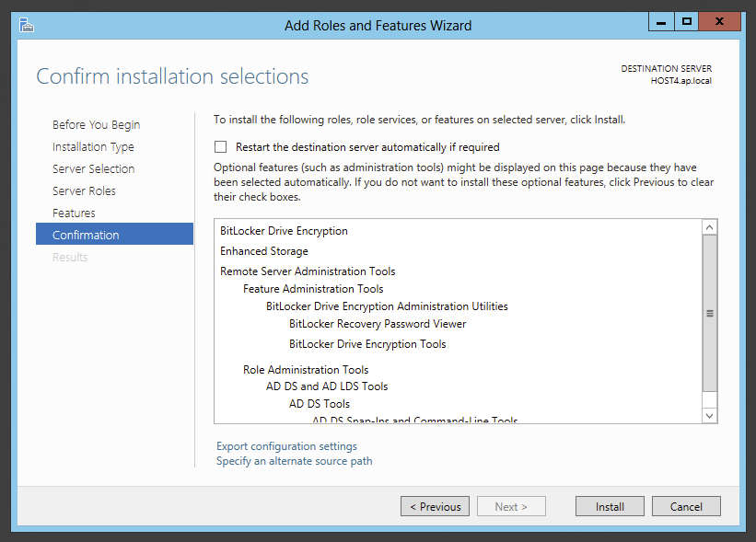Click the wizard icon in title bar
This screenshot has width=756, height=542.
point(29,25)
